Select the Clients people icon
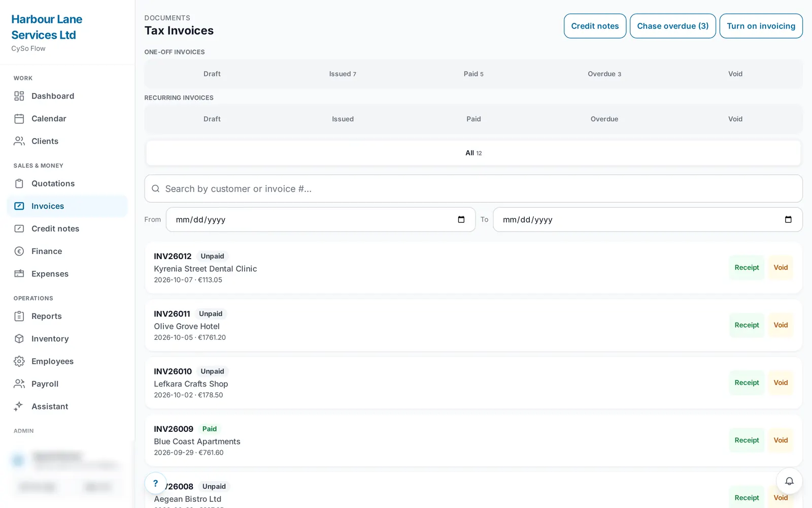 click(x=19, y=141)
